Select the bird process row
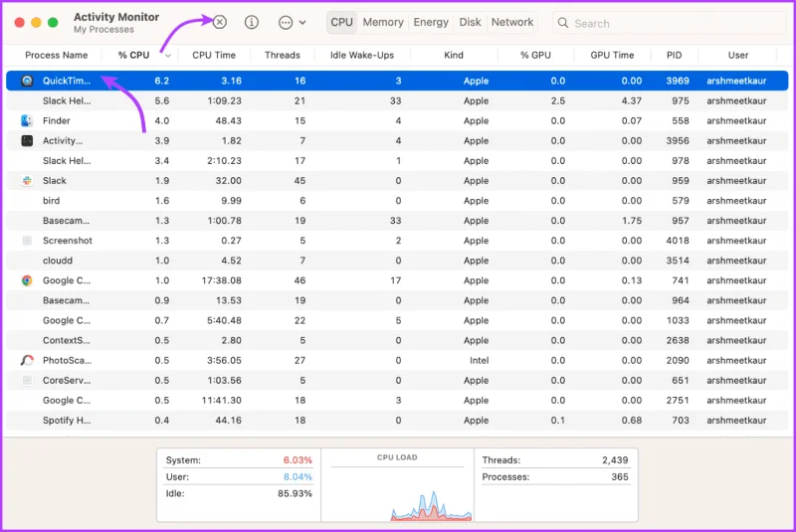The image size is (796, 532). click(x=397, y=201)
